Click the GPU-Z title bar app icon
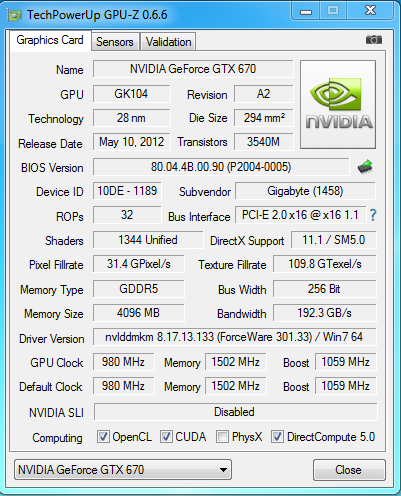This screenshot has height=496, width=401. [15, 15]
